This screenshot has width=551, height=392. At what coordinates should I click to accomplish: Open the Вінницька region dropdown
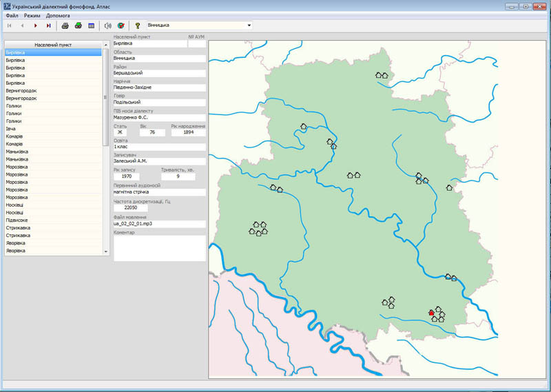[249, 25]
